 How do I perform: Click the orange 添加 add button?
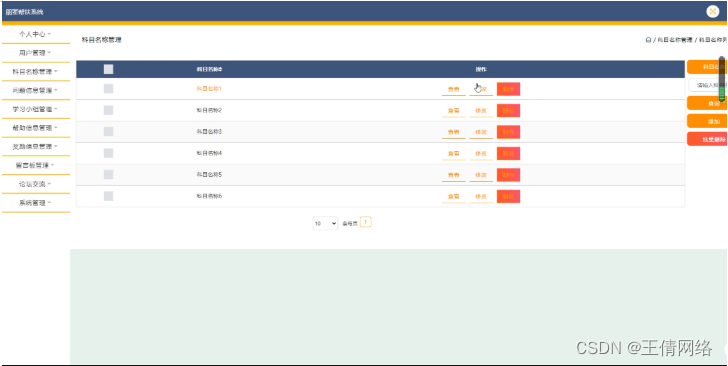pos(708,121)
